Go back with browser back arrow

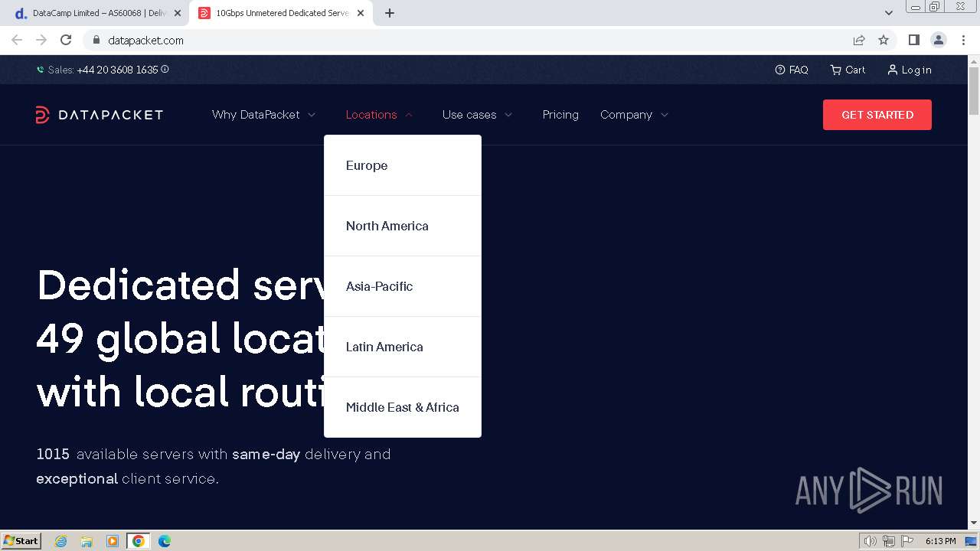tap(17, 40)
